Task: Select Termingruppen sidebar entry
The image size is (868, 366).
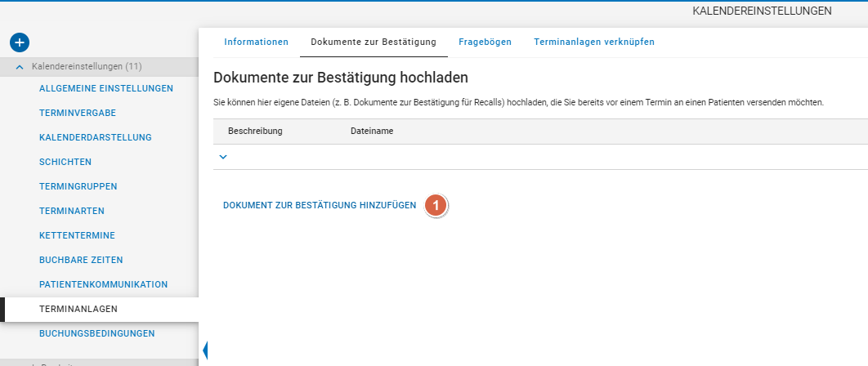Action: [x=78, y=186]
